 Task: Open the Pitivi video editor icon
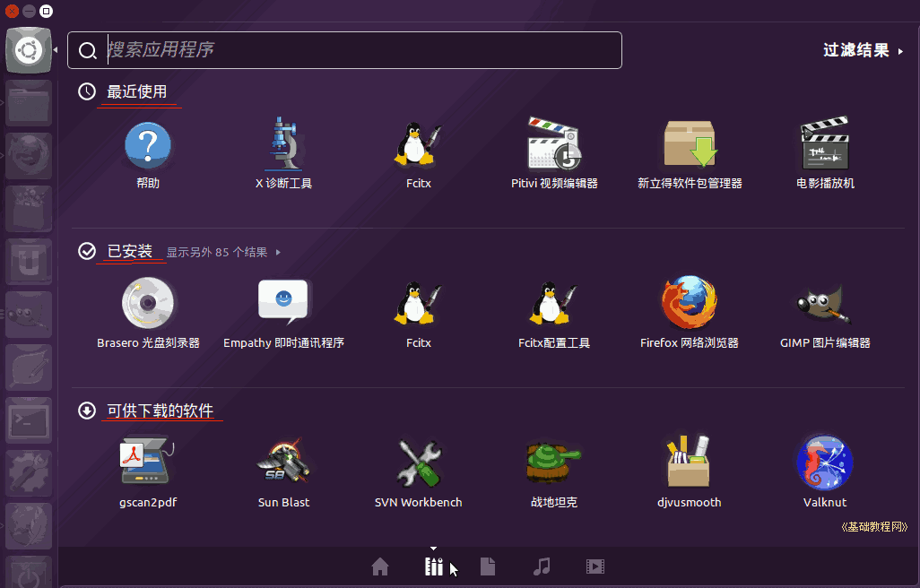tap(554, 144)
